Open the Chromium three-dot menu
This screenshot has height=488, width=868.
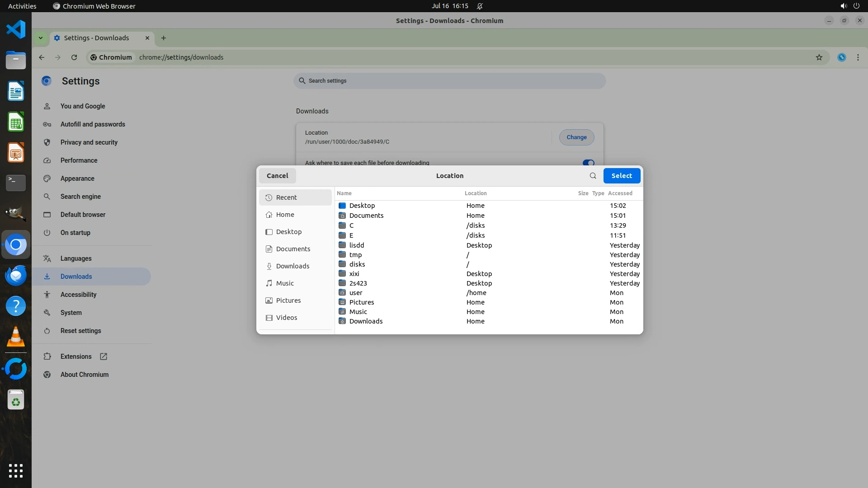(858, 57)
